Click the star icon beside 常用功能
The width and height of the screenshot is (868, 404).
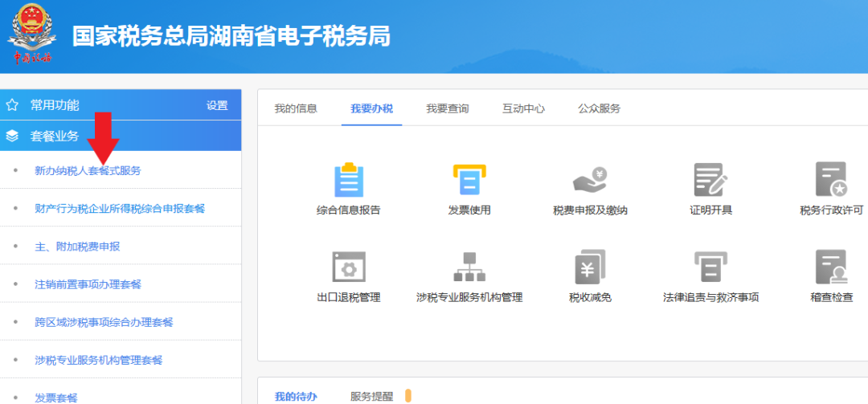(x=12, y=105)
